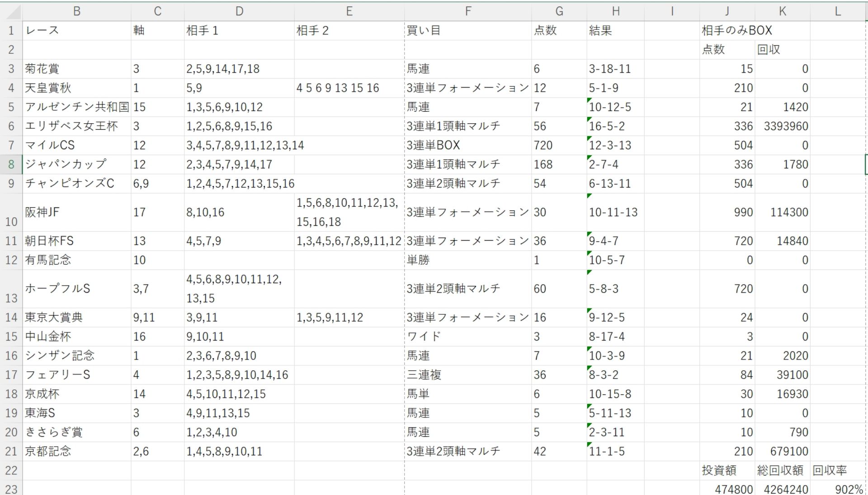Screen dimensions: 868x495
Task: Select column K header
Action: click(x=783, y=11)
